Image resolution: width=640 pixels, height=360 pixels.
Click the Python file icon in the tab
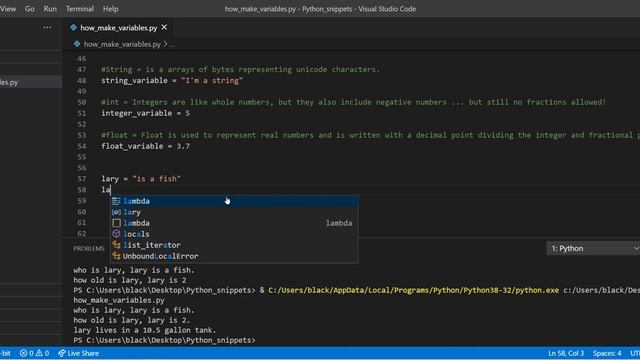(73, 27)
